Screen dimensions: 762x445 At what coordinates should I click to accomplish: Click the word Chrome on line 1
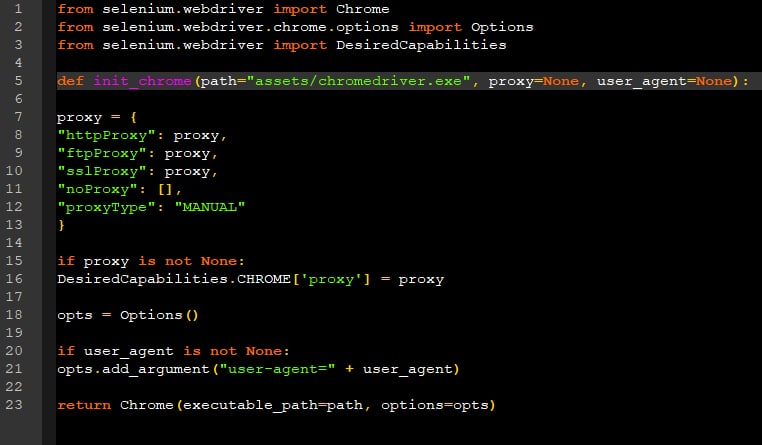(363, 9)
